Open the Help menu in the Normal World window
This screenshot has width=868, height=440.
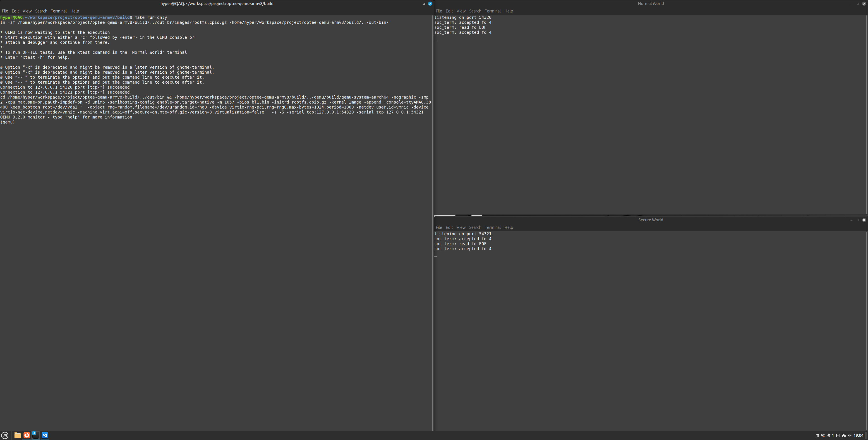click(x=508, y=11)
